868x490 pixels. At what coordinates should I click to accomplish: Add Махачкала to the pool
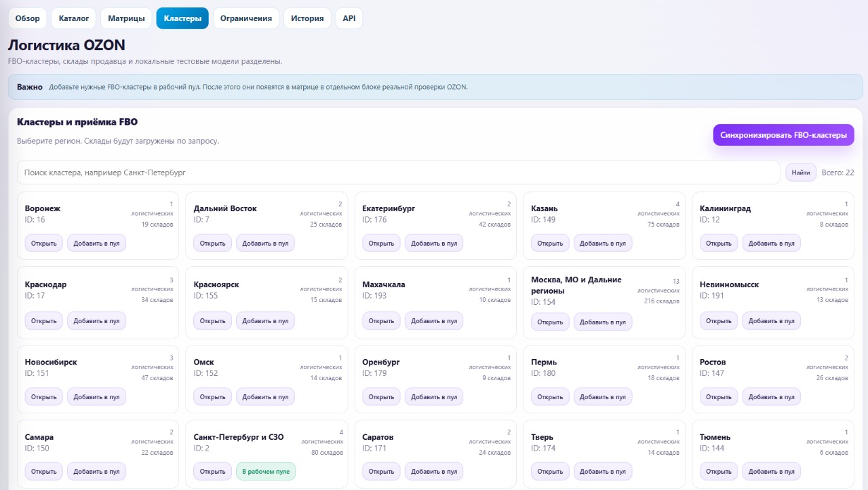(434, 321)
